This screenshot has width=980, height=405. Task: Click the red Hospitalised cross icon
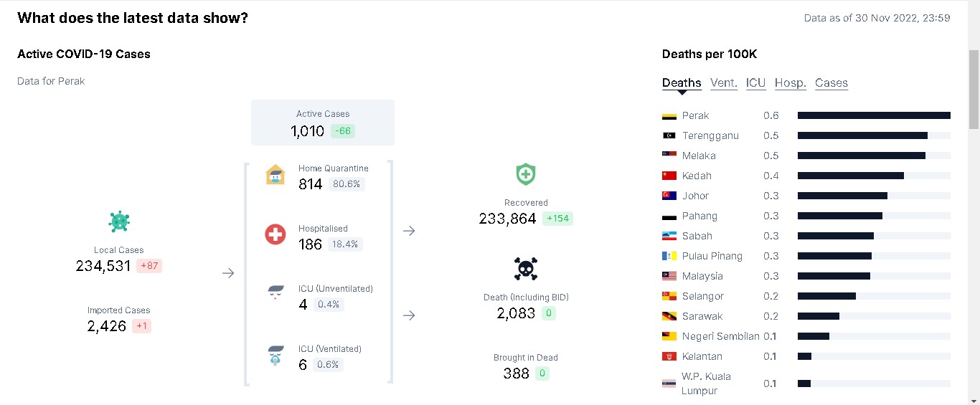click(x=275, y=234)
